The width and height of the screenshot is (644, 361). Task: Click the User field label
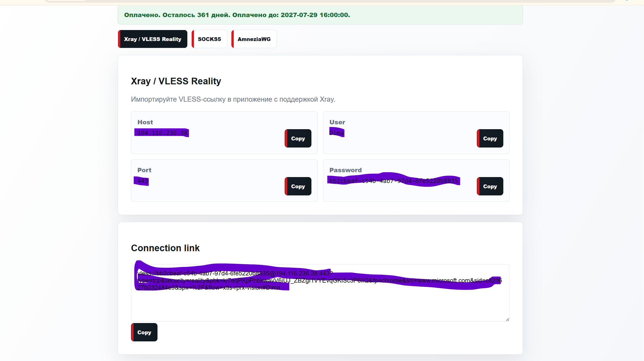coord(337,122)
